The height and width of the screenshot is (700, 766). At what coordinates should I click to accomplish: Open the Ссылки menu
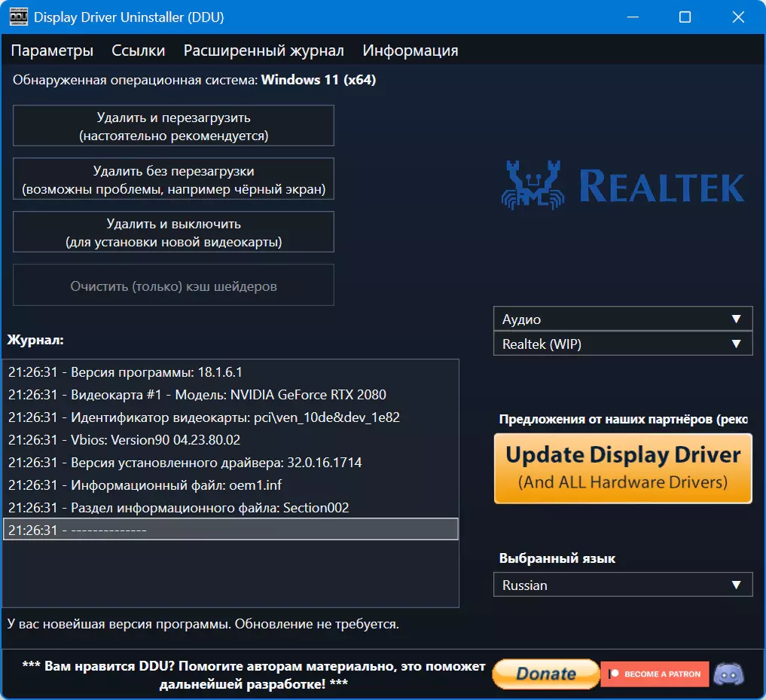click(139, 50)
